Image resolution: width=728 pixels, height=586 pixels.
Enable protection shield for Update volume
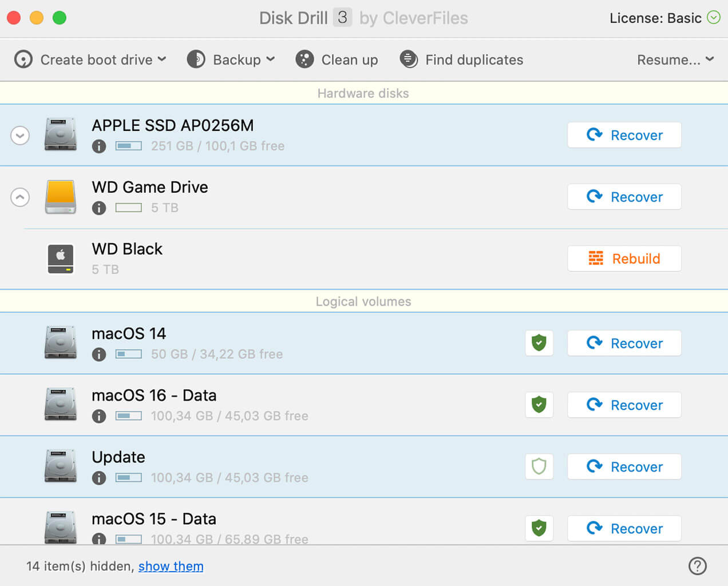click(x=539, y=467)
